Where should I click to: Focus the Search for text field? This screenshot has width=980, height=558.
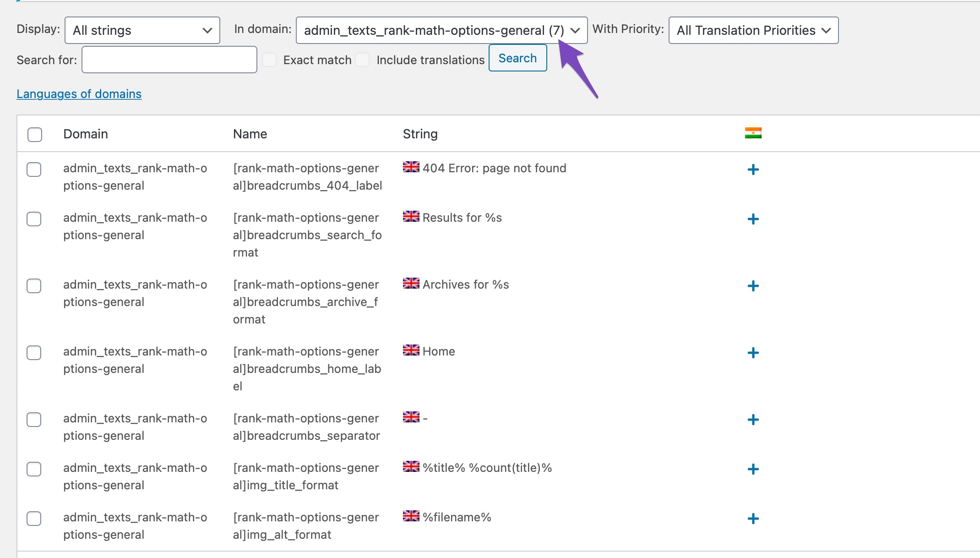169,60
